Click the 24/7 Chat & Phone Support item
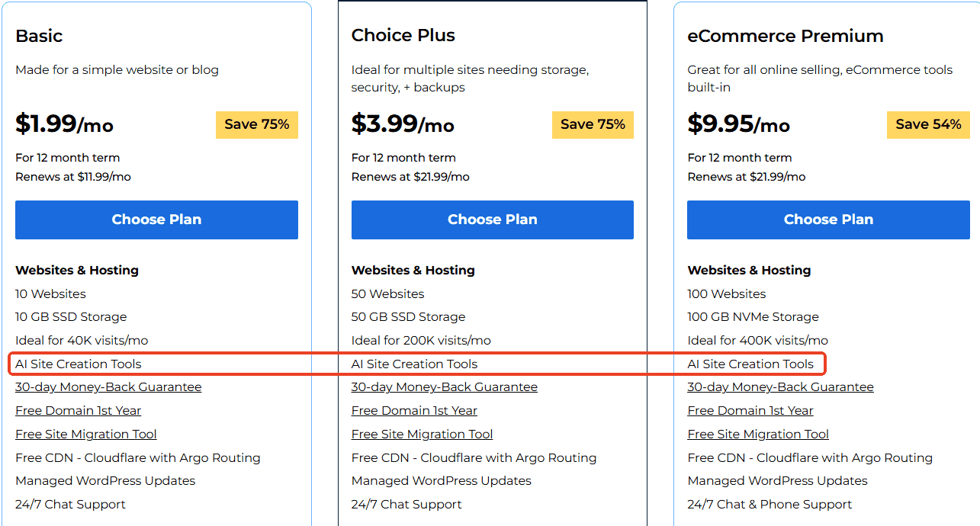Viewport: 980px width, 526px height. tap(770, 505)
